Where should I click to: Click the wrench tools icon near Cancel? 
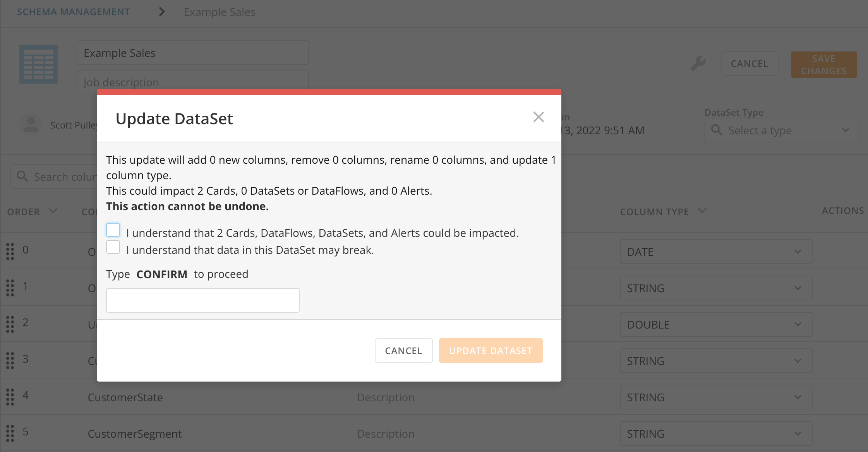(x=698, y=63)
